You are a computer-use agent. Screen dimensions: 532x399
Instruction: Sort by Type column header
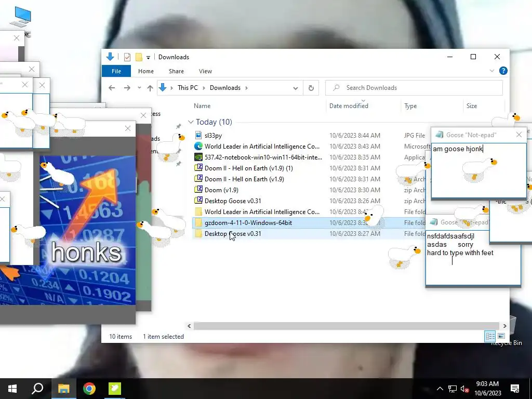click(410, 106)
